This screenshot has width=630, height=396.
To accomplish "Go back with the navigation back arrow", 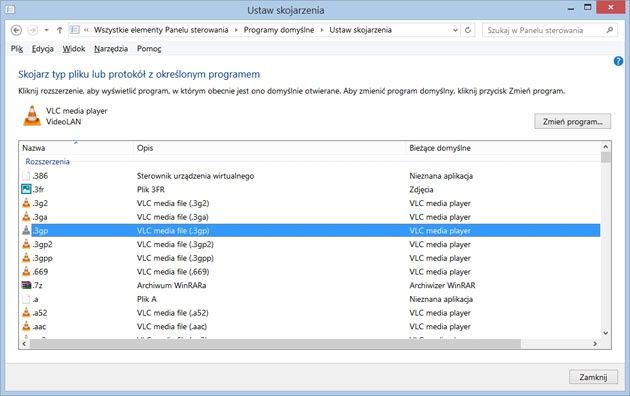I will 16,30.
